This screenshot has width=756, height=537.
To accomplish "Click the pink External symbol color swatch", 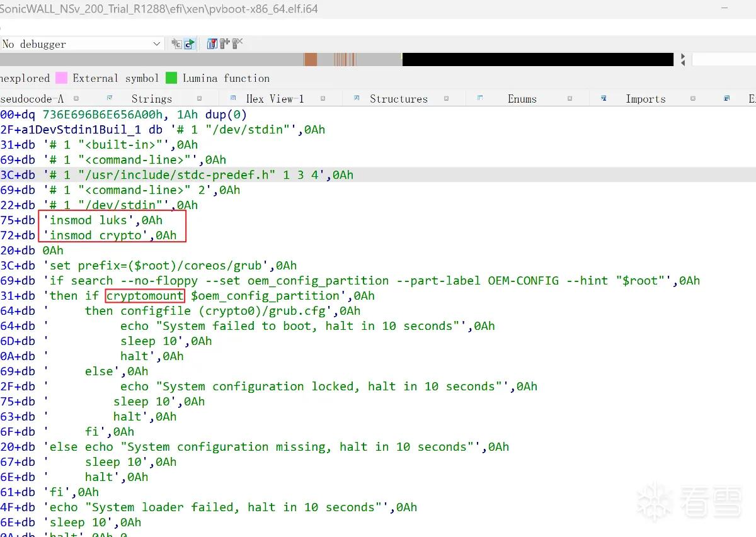I will [61, 78].
